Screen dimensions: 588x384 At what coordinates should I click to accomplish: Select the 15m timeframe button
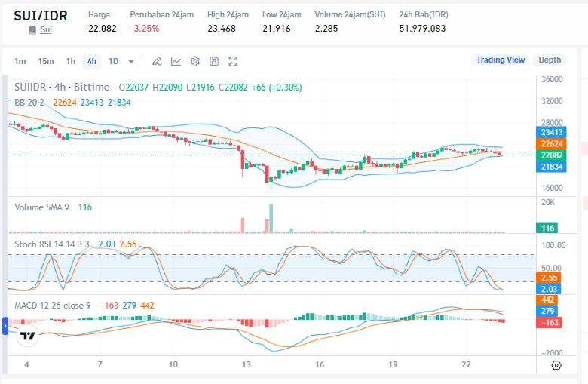46,61
